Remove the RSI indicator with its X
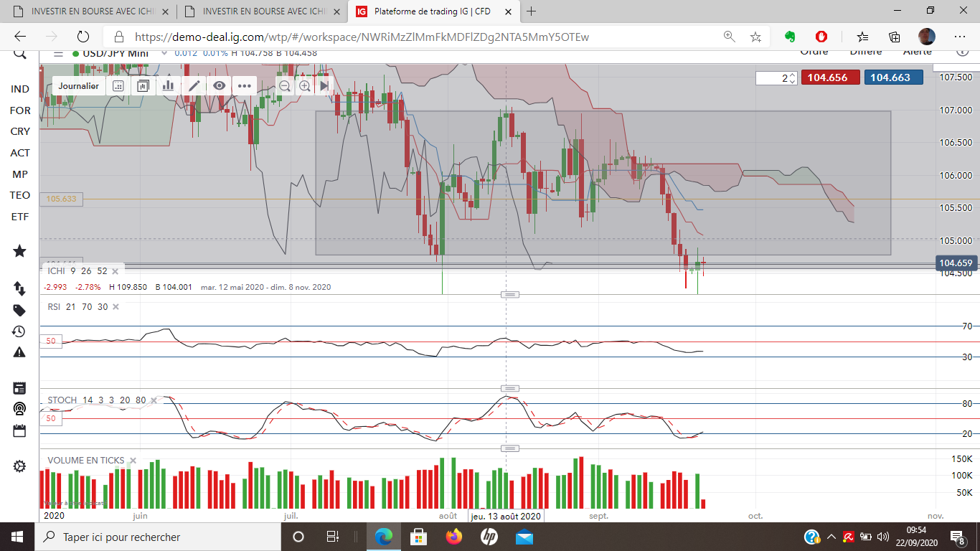Viewport: 980px width, 551px height. (116, 306)
